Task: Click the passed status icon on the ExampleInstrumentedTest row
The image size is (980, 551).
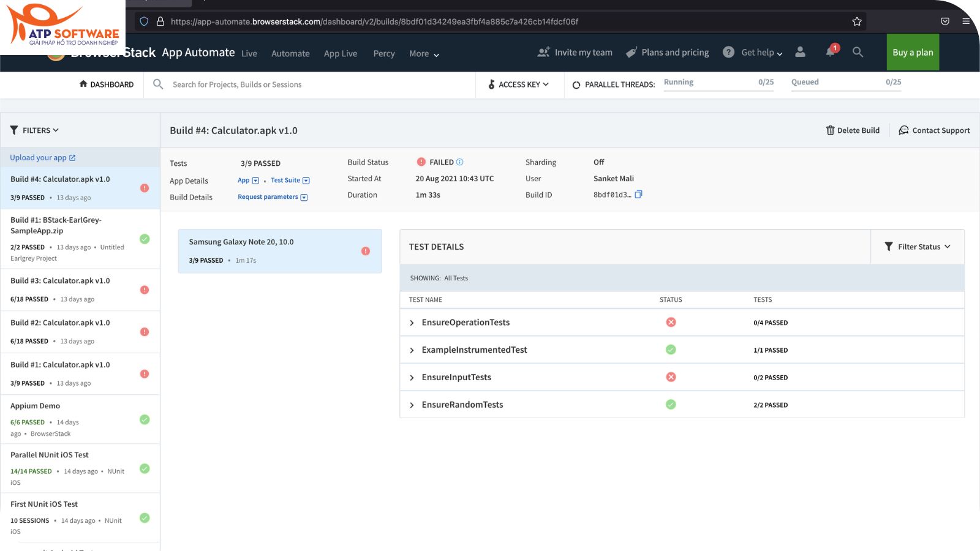Action: 671,350
